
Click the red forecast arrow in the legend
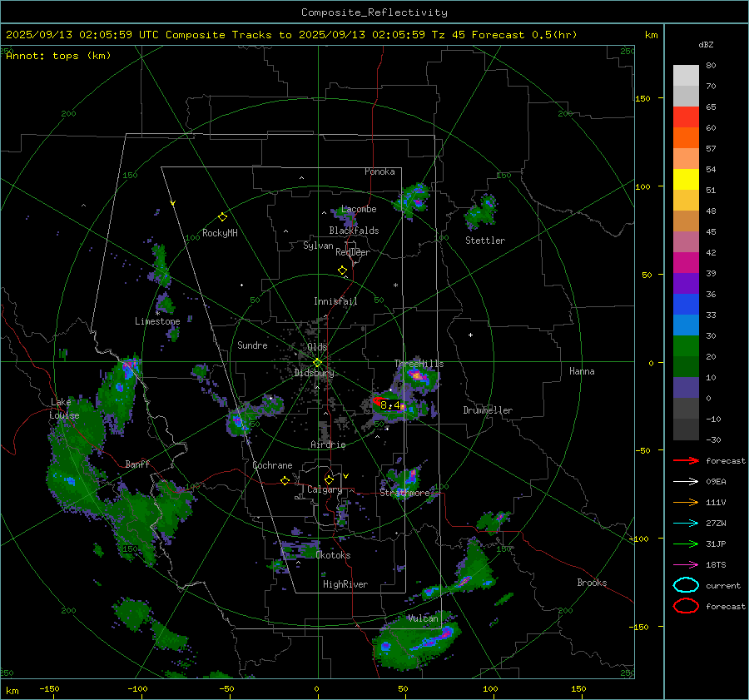pos(686,460)
